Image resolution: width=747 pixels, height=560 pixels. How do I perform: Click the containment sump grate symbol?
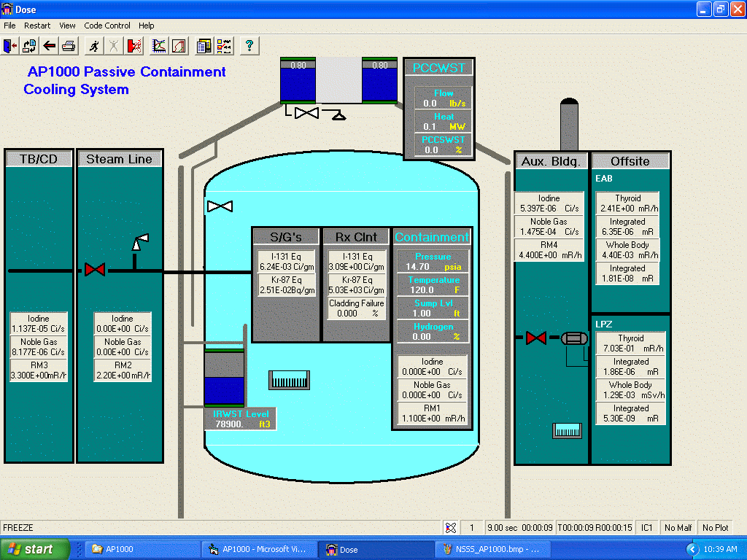[289, 381]
